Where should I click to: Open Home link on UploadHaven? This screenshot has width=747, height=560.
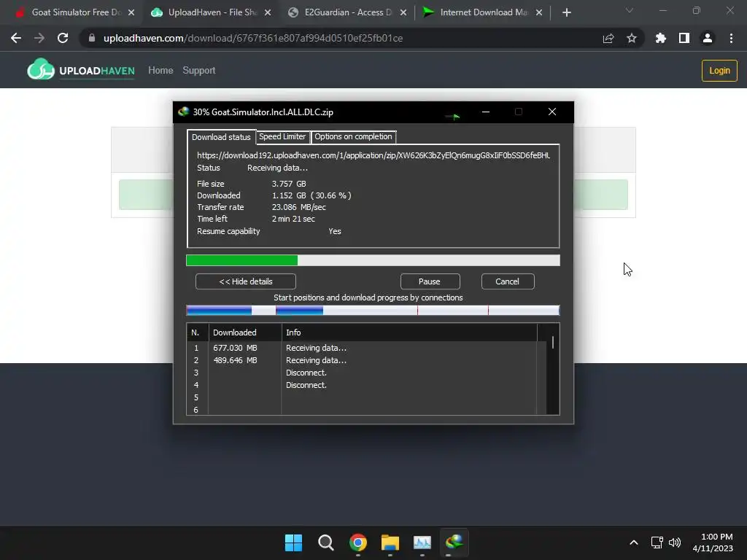(x=160, y=71)
